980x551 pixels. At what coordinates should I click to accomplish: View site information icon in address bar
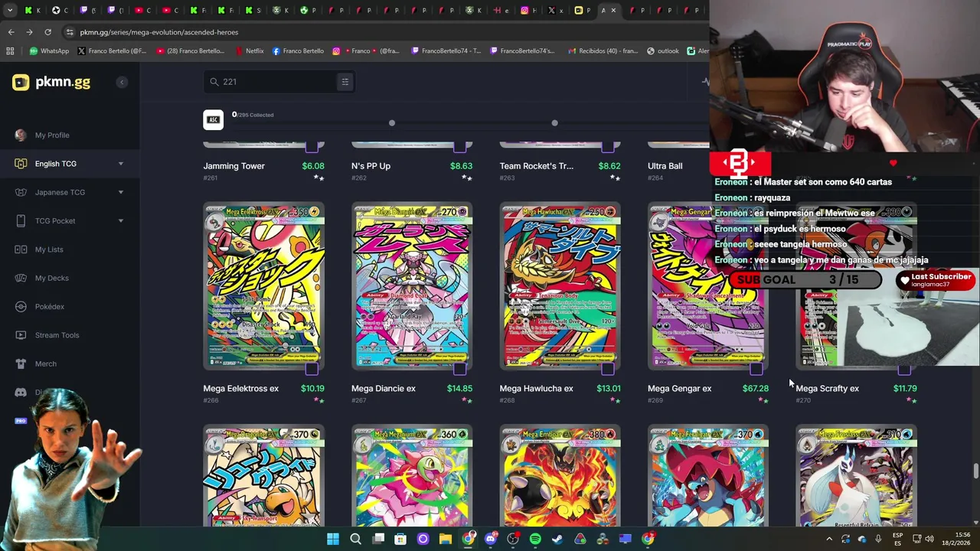pyautogui.click(x=70, y=32)
